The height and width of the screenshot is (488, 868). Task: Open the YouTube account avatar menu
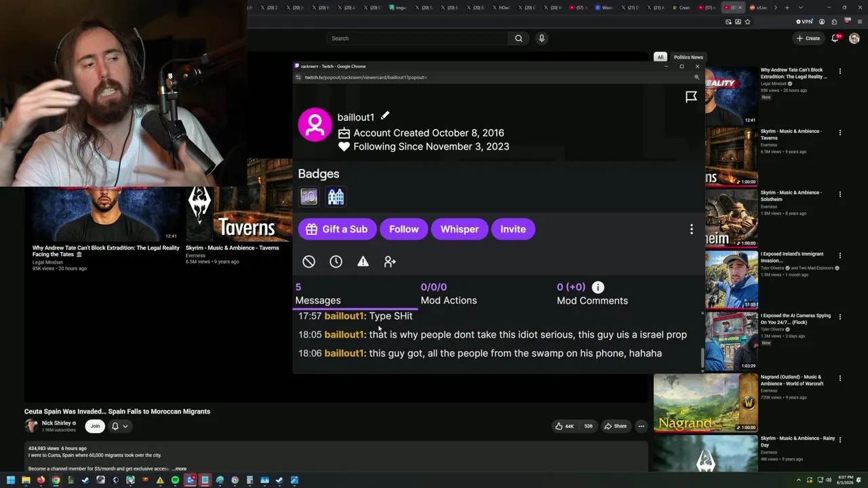(854, 39)
